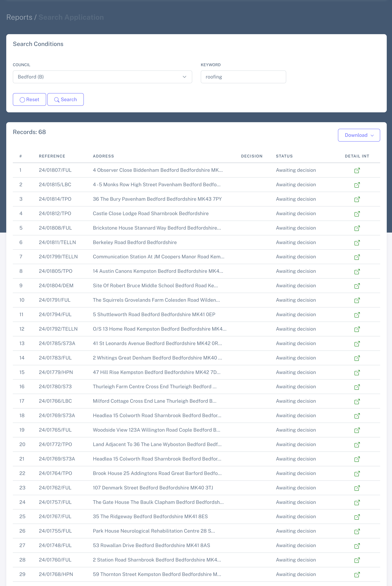
Task: Open detail icon for 53 Rowallan Drive
Action: tap(357, 546)
